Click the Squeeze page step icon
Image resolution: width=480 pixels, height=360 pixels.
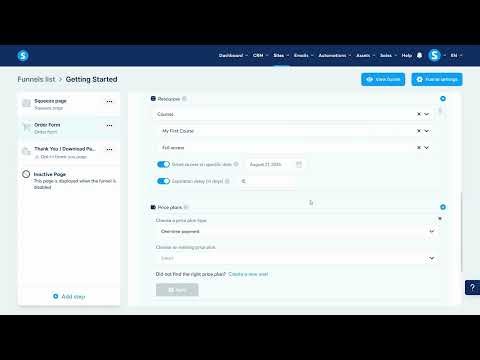(26, 104)
